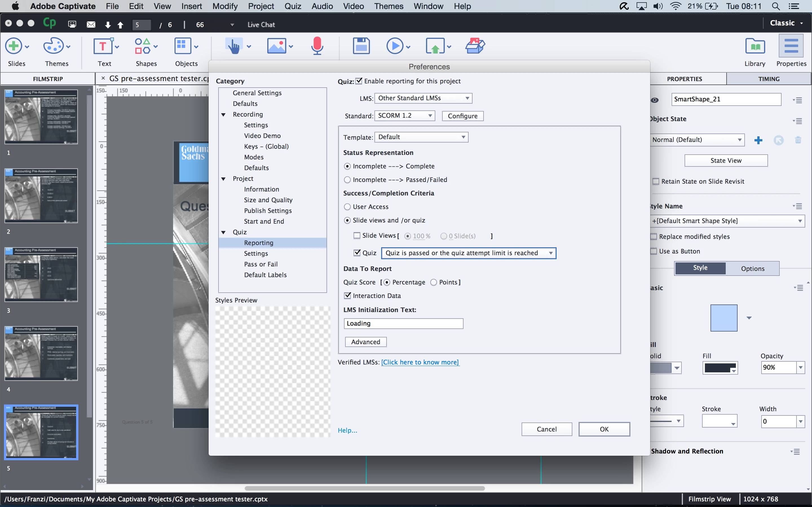Click the Shapes toolbar icon

pos(143,46)
